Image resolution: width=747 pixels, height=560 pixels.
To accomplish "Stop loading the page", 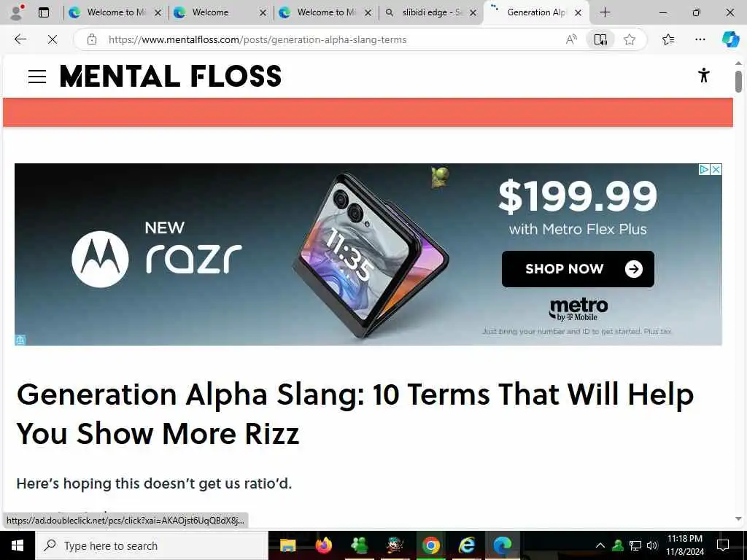I will (x=53, y=39).
